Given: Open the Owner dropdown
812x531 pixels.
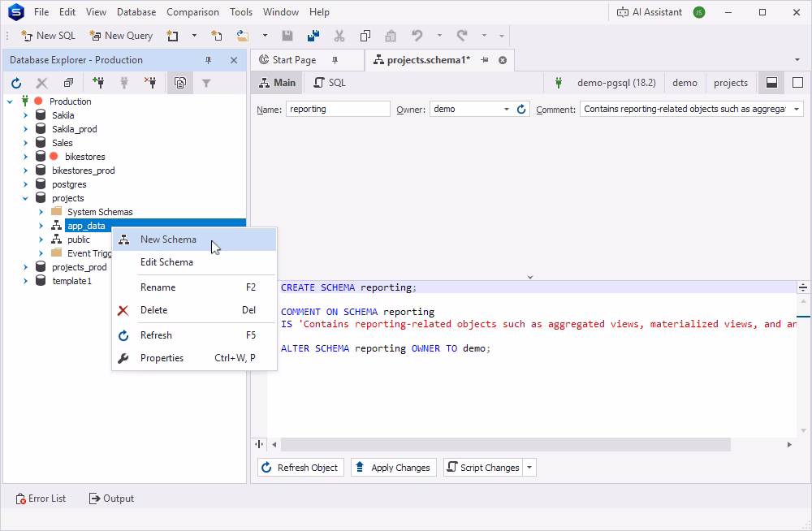Looking at the screenshot, I should (x=507, y=110).
